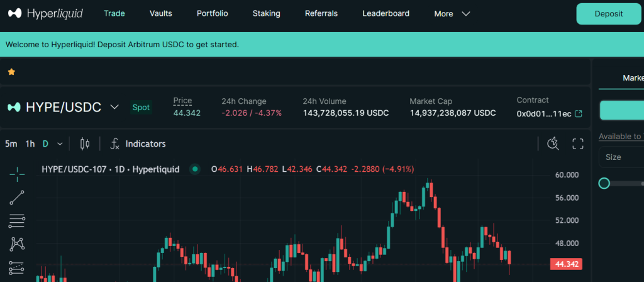Switch chart to 5m timeframe
The width and height of the screenshot is (644, 282).
[11, 144]
